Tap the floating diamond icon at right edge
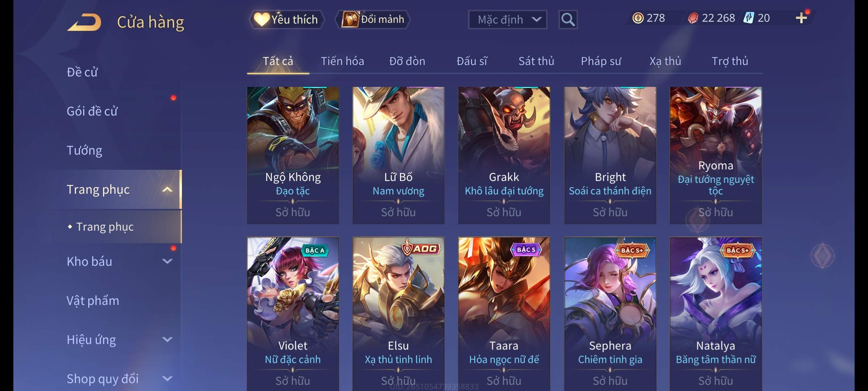This screenshot has height=391, width=868. click(x=822, y=256)
